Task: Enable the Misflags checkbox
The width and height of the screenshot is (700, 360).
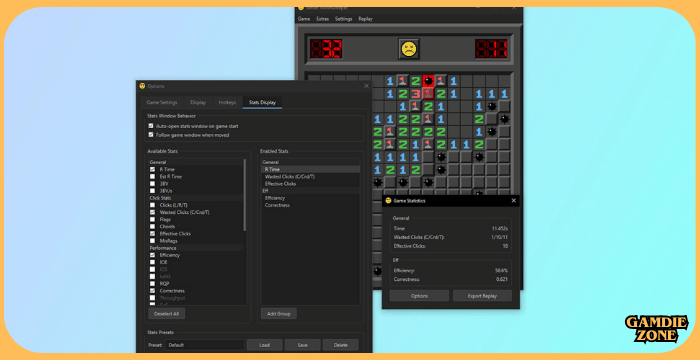Action: [x=153, y=241]
